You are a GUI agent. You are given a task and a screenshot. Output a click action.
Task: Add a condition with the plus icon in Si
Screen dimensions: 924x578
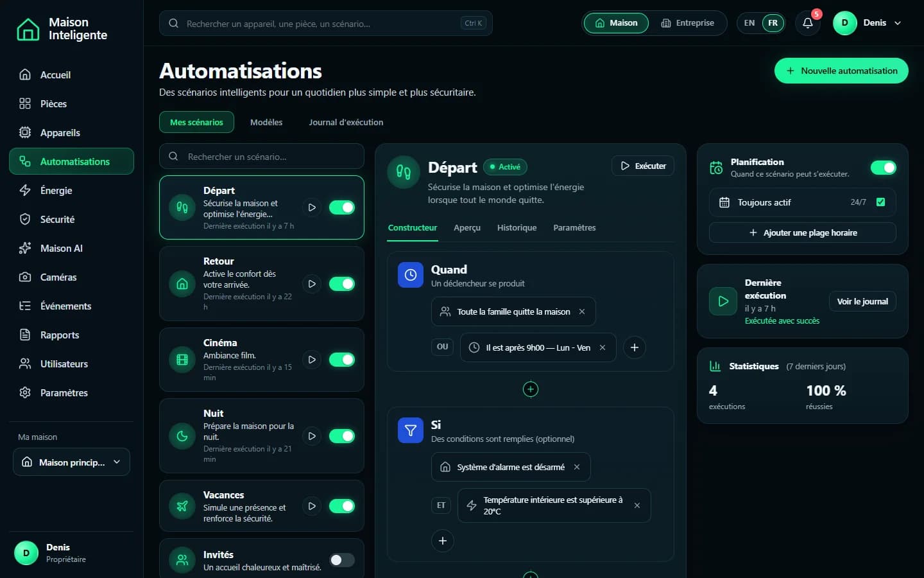(443, 541)
